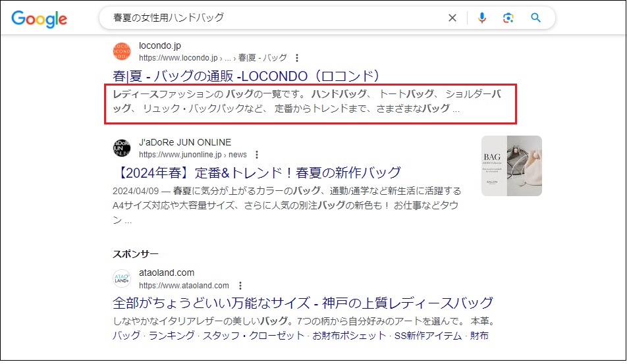
Task: Click the locondo snippet starting レディースファッション
Action: 307,101
